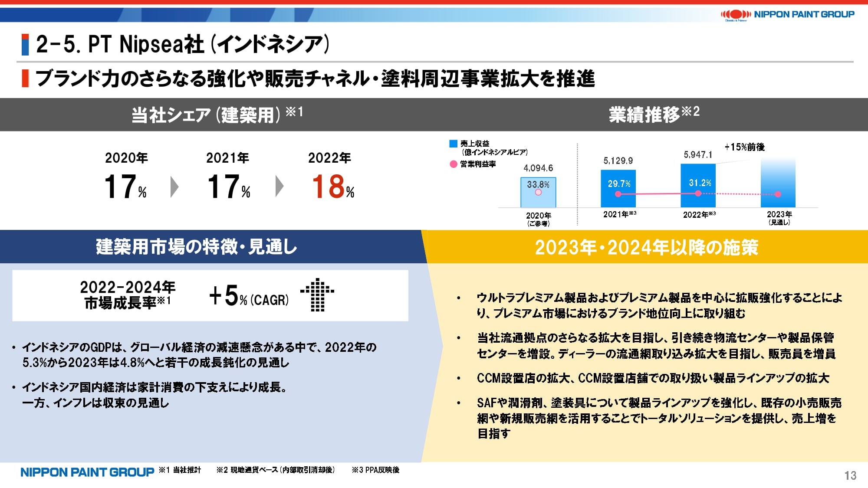Click the footer NIPPON PAINT GROUP wordmark
Viewport: 868px width, 488px height.
[87, 472]
